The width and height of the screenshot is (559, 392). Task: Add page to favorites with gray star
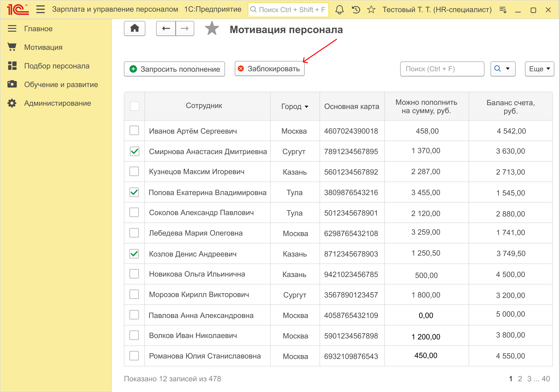[211, 28]
